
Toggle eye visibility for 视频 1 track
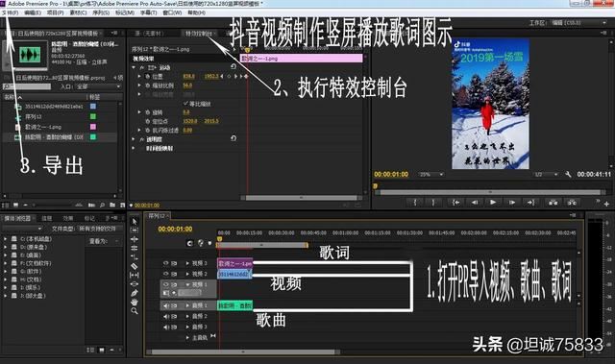click(x=166, y=284)
